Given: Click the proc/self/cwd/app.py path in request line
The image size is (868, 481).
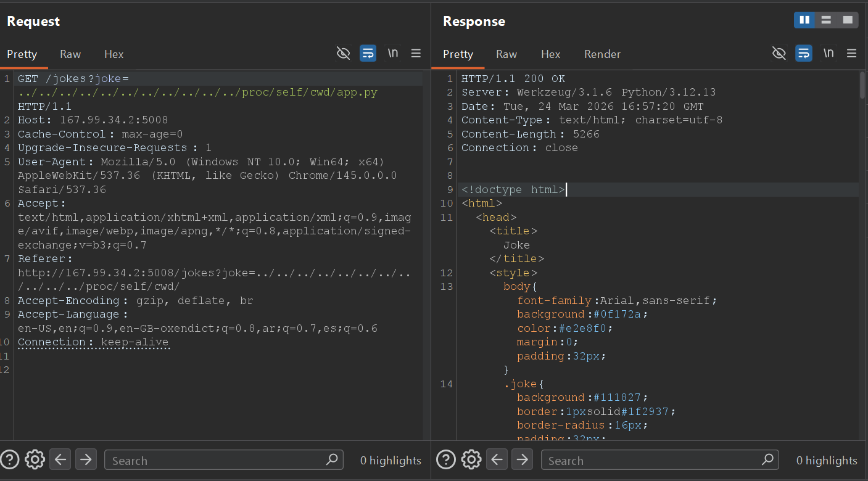Looking at the screenshot, I should (310, 92).
